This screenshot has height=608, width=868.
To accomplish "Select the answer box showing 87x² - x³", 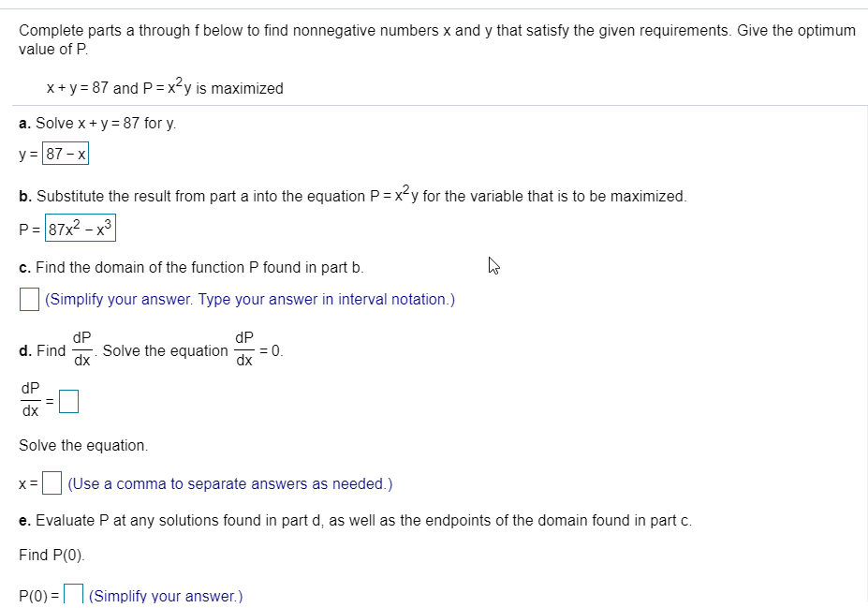I will click(79, 228).
